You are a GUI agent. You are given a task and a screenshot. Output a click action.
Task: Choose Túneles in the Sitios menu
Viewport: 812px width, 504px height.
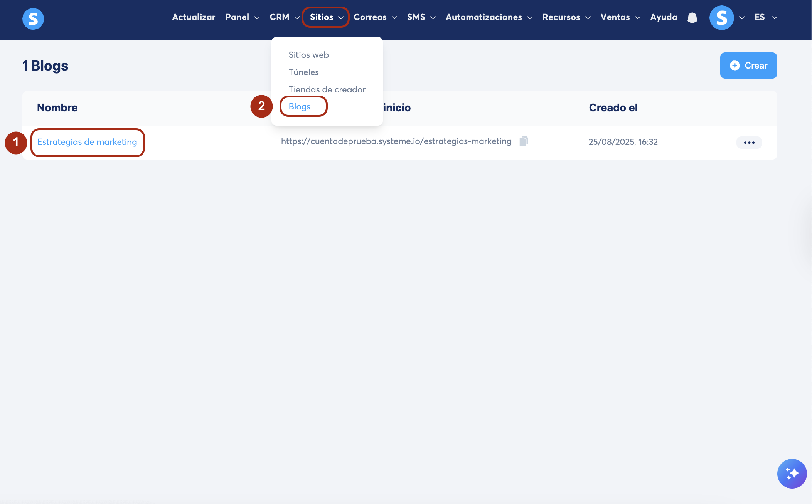pos(303,72)
